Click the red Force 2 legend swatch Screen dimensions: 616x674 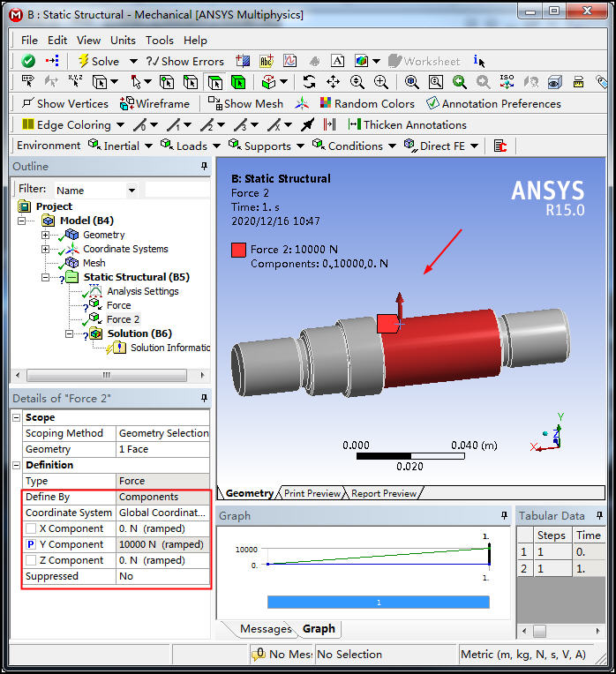238,250
